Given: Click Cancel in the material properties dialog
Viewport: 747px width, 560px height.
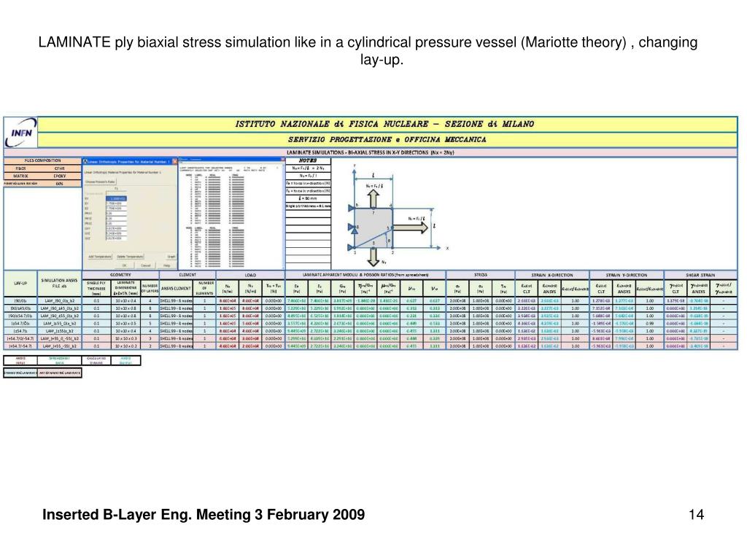Looking at the screenshot, I should [145, 265].
